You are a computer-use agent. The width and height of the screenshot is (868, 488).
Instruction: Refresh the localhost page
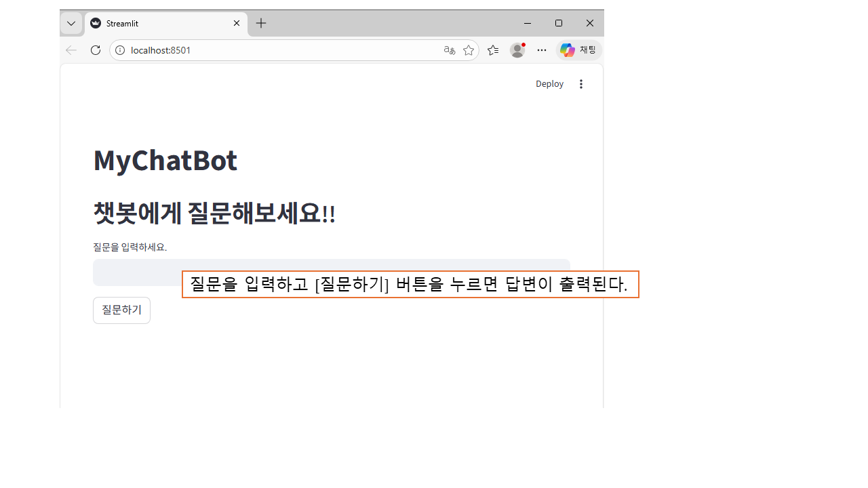96,50
